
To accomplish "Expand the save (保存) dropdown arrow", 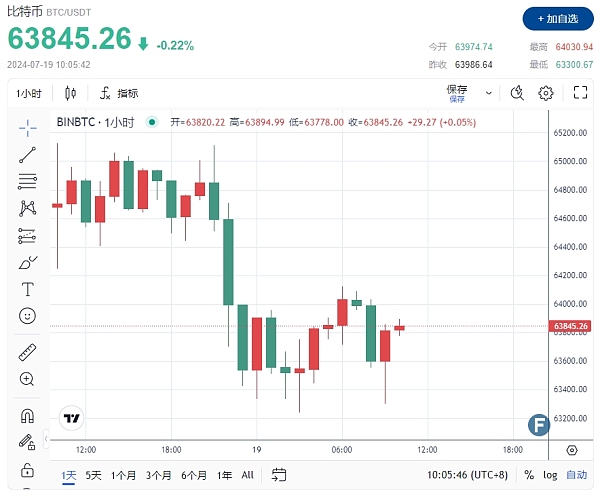I will [x=488, y=93].
